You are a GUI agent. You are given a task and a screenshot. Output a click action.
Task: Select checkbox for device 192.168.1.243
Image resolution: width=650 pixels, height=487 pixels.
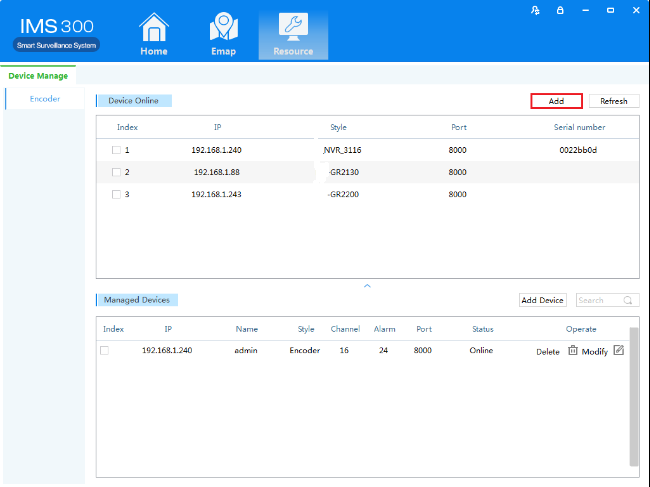click(116, 194)
